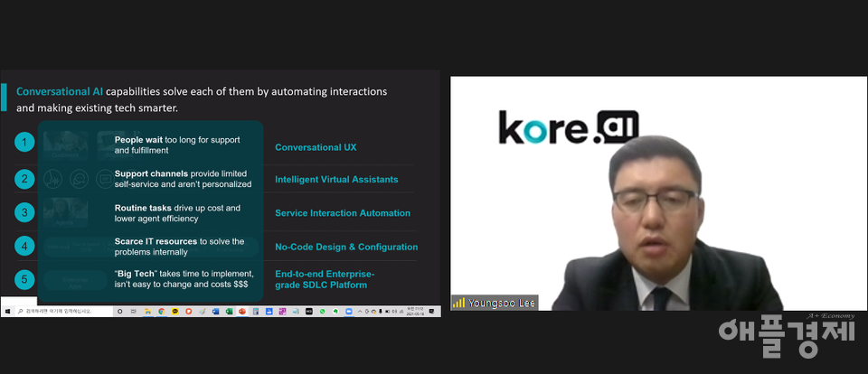Screen dimensions: 868x374
Task: Select the Conversational UX slide item
Action: click(x=316, y=147)
